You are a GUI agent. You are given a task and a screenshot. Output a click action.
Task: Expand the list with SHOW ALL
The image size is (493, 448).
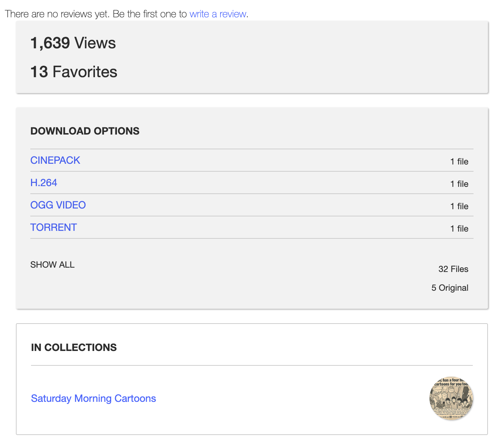click(52, 265)
